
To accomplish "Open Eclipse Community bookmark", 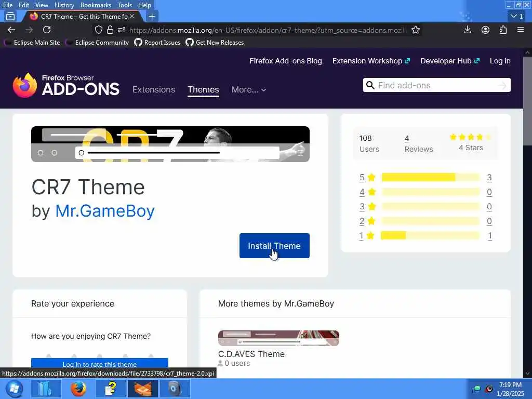I will click(x=98, y=43).
